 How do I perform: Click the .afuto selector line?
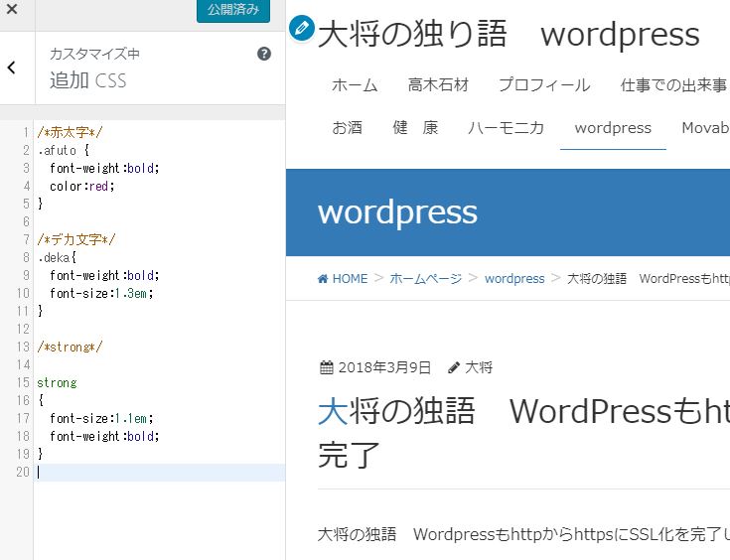64,150
